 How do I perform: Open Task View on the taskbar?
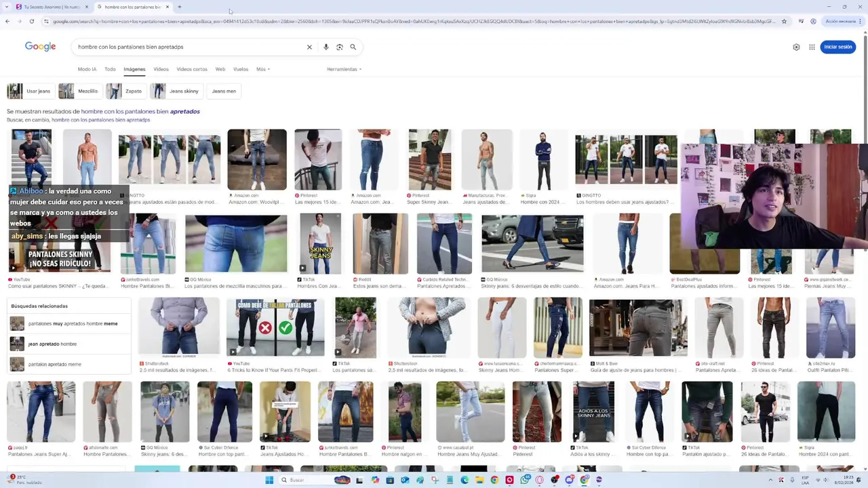[x=359, y=480]
